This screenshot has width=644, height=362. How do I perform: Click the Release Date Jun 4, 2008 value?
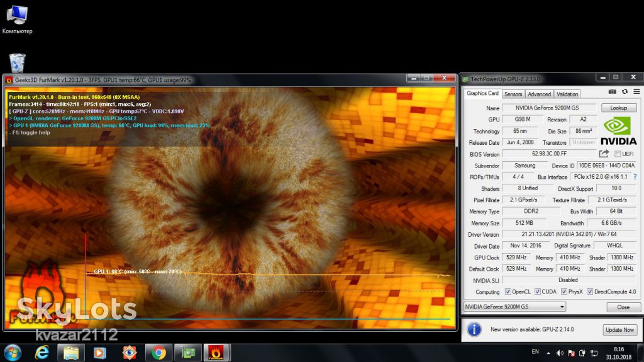tap(520, 142)
